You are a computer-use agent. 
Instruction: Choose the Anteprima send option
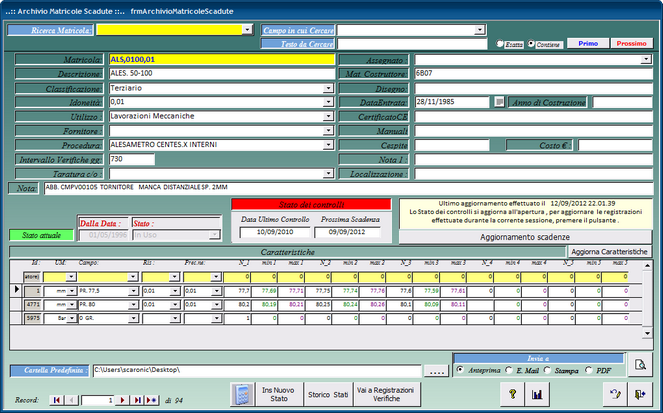[460, 370]
